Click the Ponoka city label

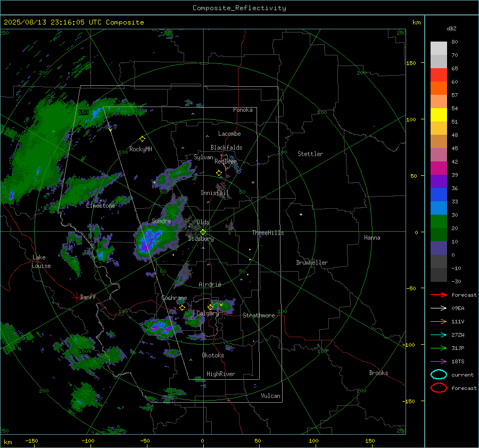pos(243,110)
